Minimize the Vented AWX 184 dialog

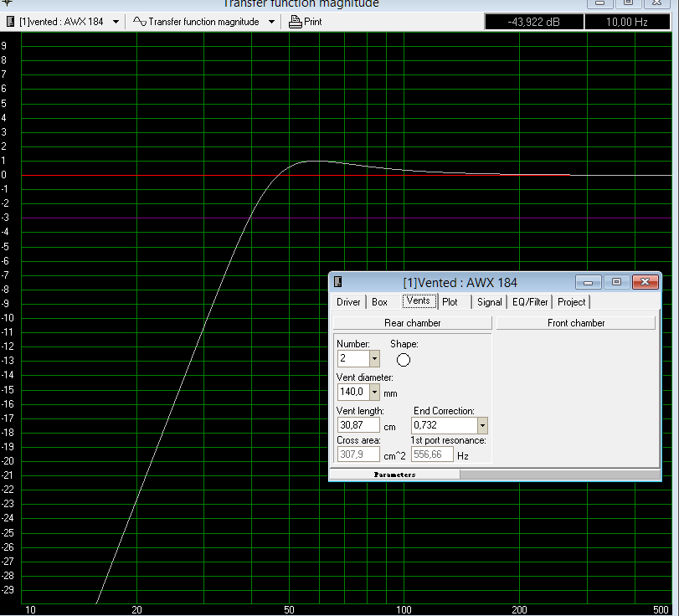coord(588,282)
